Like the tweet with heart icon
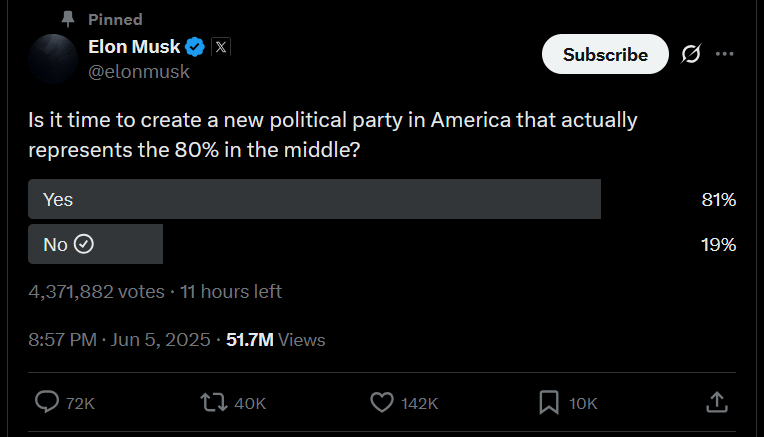 (x=382, y=402)
